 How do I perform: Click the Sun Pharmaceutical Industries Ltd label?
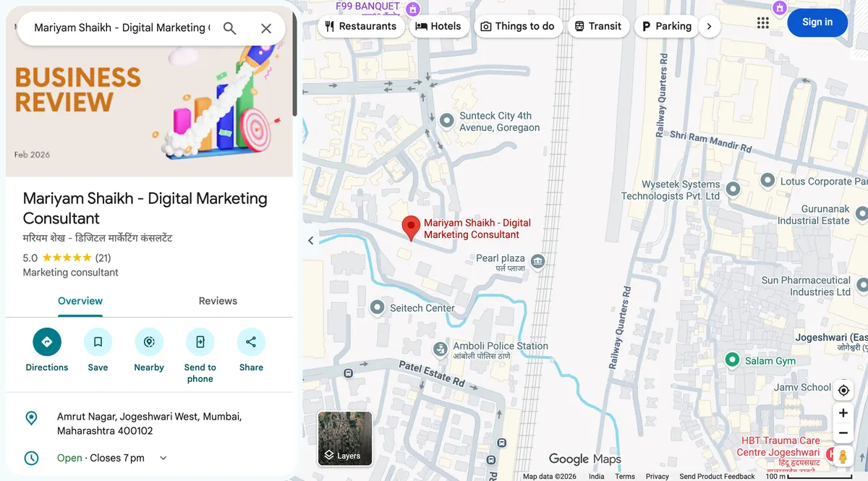806,286
